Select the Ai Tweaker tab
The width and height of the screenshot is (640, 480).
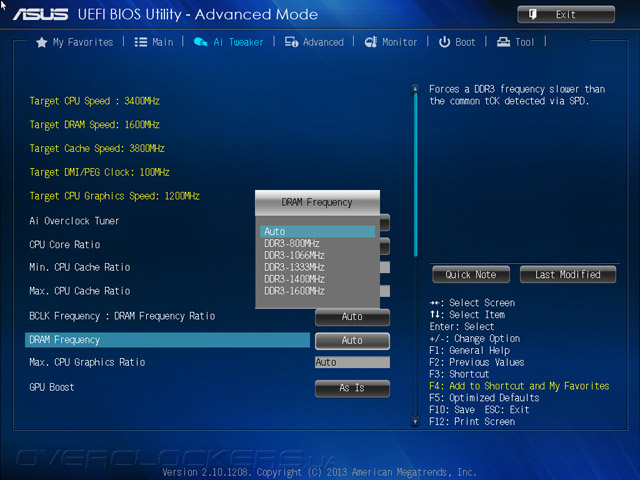coord(229,42)
